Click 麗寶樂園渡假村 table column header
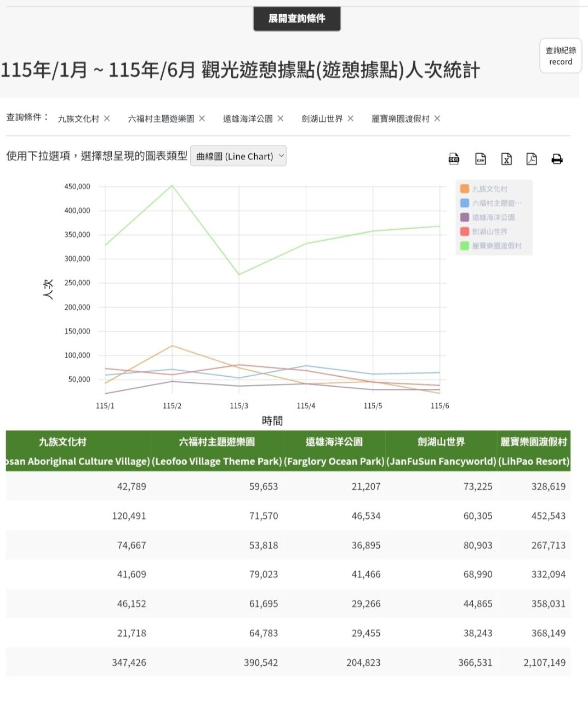The image size is (588, 702). coord(534,451)
